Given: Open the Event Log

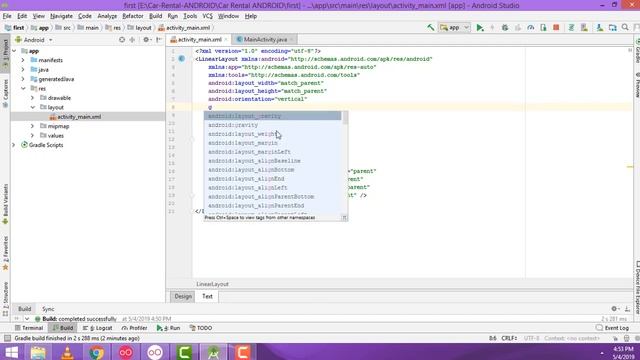Looking at the screenshot, I should point(612,328).
